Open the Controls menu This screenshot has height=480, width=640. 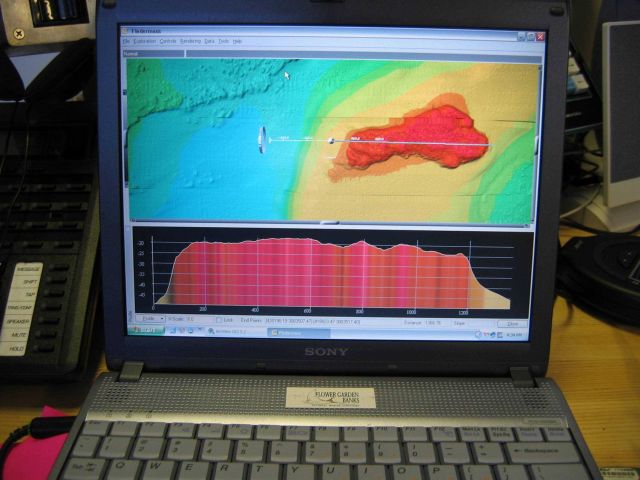point(168,42)
